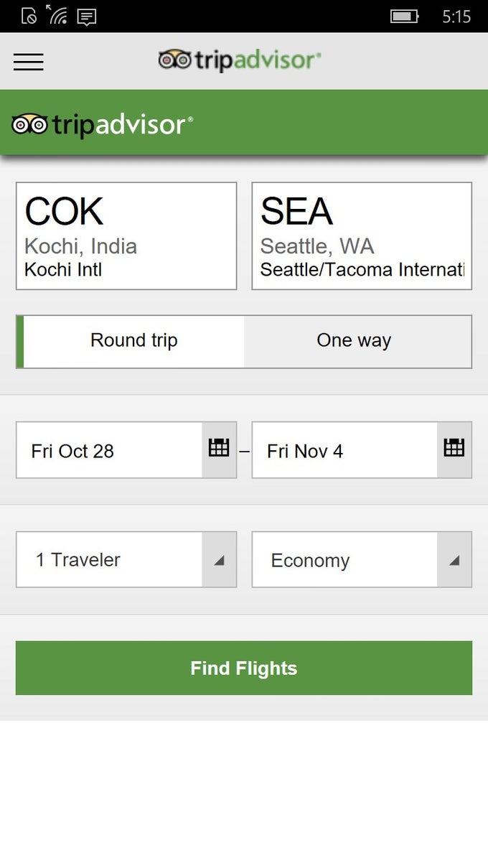Tap the Wi-Fi signal icon in the status bar

coord(57,15)
